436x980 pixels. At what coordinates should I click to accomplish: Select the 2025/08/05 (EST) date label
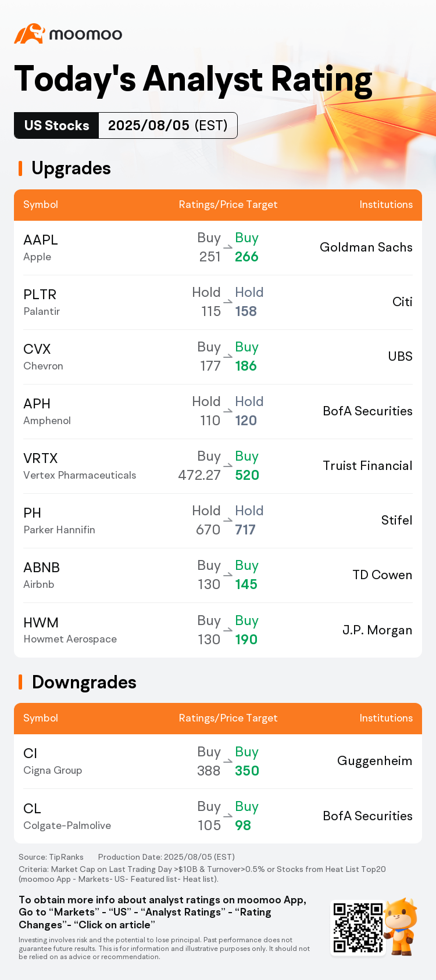(x=168, y=125)
